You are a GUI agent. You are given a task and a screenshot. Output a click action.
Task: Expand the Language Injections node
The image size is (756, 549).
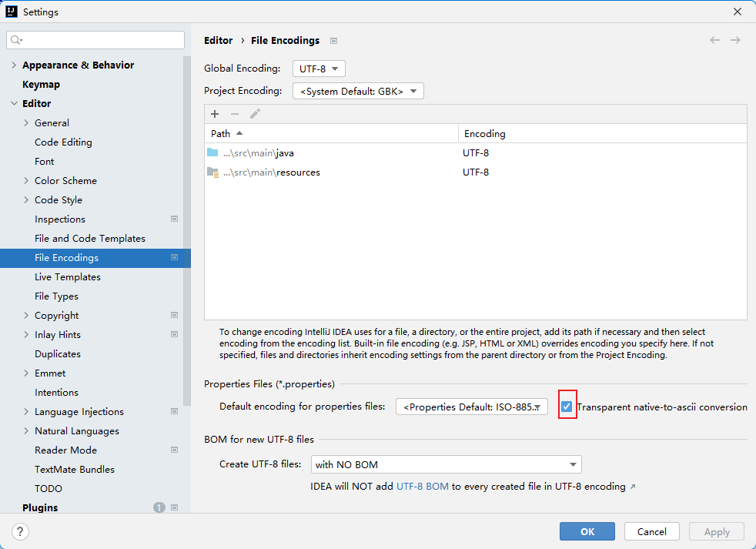[26, 411]
